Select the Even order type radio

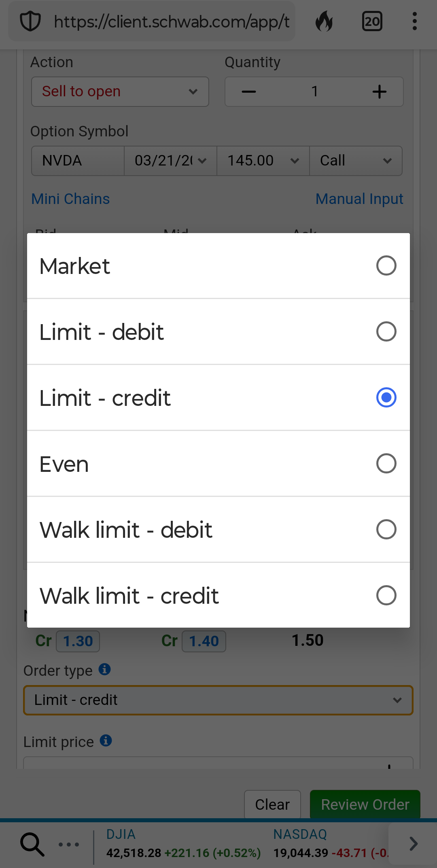[x=386, y=464]
